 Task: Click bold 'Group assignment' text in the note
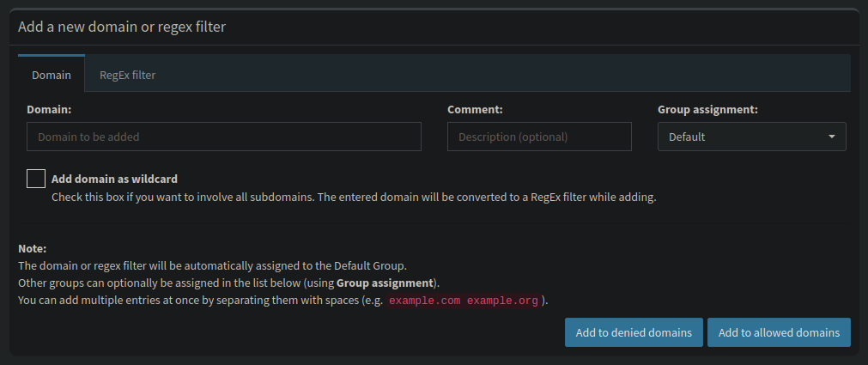[x=385, y=283]
